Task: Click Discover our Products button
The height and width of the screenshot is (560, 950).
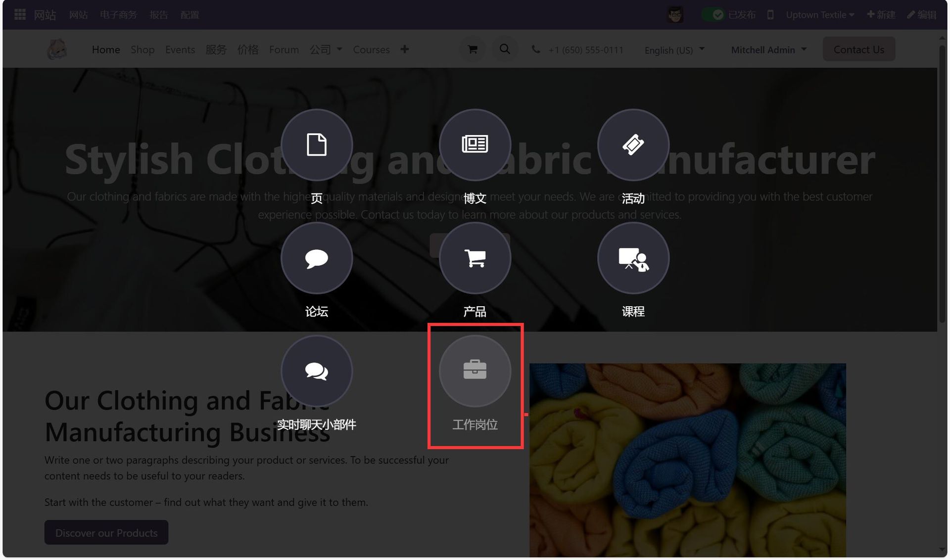Action: tap(106, 532)
